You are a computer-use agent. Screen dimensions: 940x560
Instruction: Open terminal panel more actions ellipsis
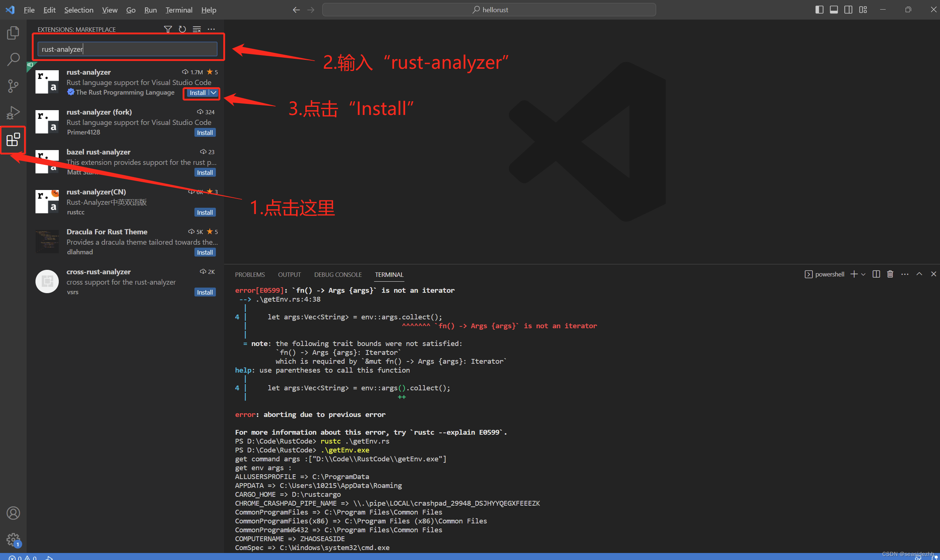905,274
